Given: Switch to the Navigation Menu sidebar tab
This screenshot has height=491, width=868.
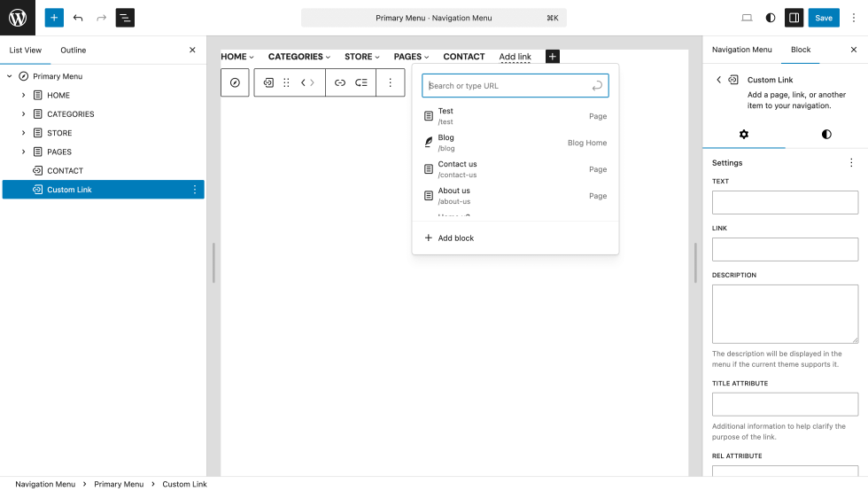Looking at the screenshot, I should pos(741,51).
